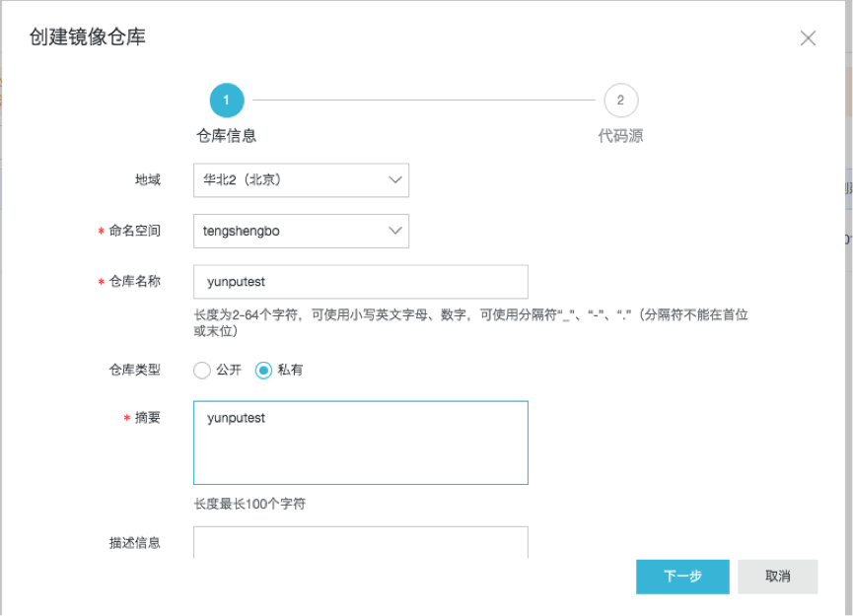
Task: Focus the 仓库名称 input containing yunputest
Action: [x=360, y=281]
